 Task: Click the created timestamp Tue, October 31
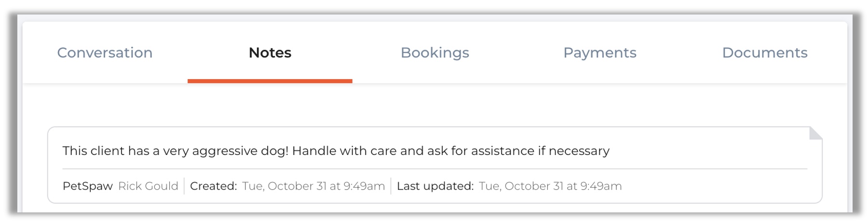pyautogui.click(x=313, y=186)
